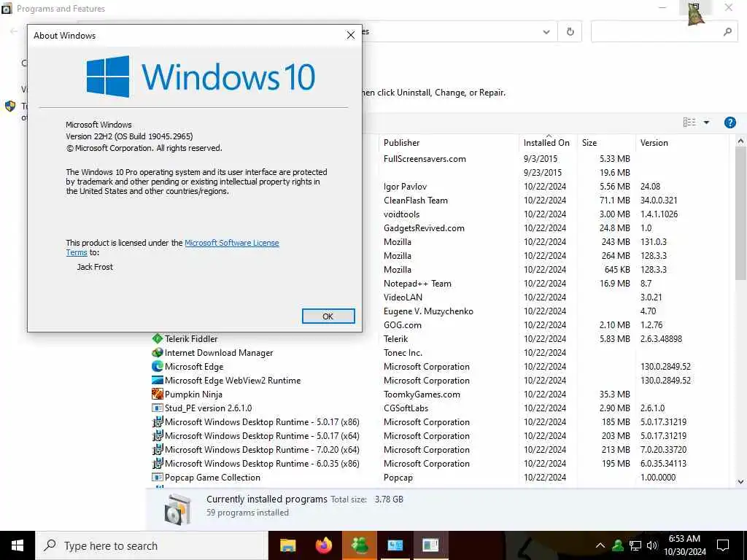Screen dimensions: 747x560
Task: Select the Stud_PE version 2.6.1.0 icon
Action: coord(158,408)
